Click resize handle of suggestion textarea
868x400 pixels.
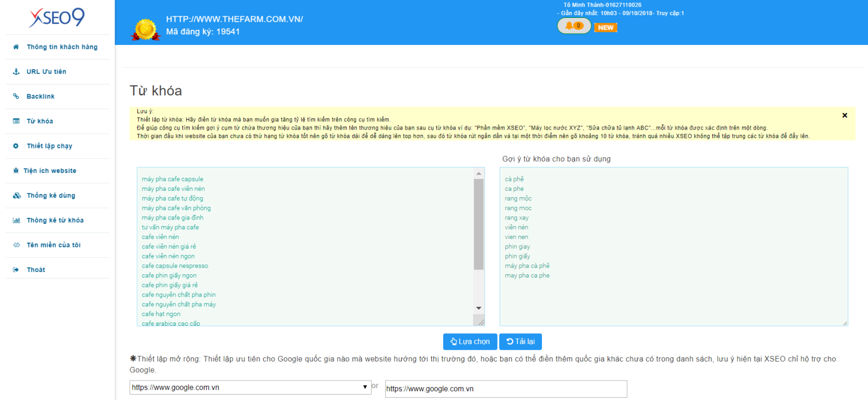coord(845,323)
